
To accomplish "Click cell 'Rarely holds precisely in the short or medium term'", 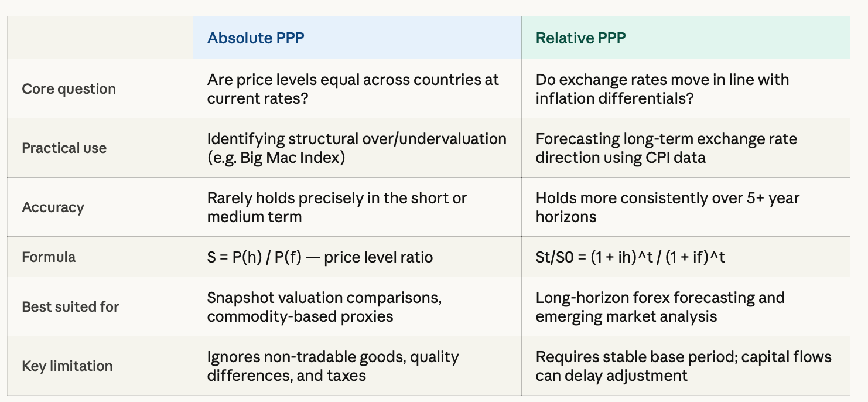I will point(357,207).
